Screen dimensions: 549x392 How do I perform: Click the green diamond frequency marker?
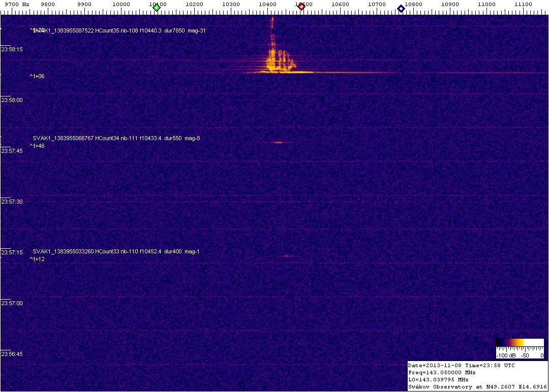[x=157, y=8]
